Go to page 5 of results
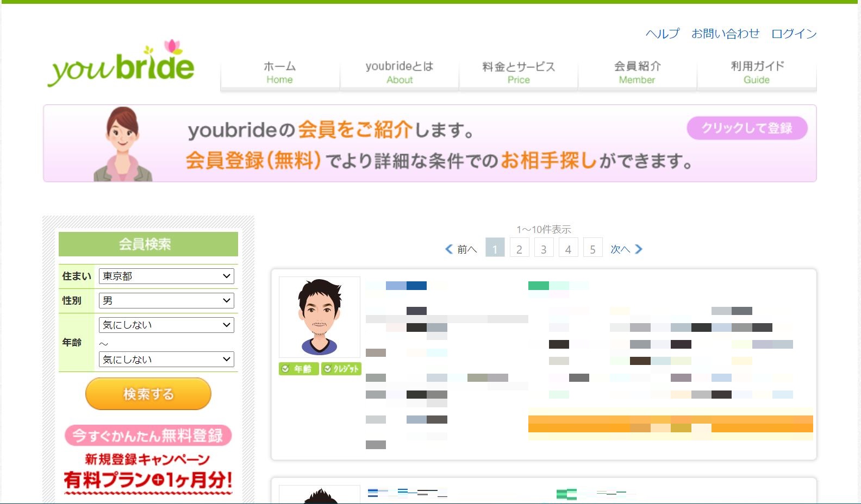 pos(592,248)
